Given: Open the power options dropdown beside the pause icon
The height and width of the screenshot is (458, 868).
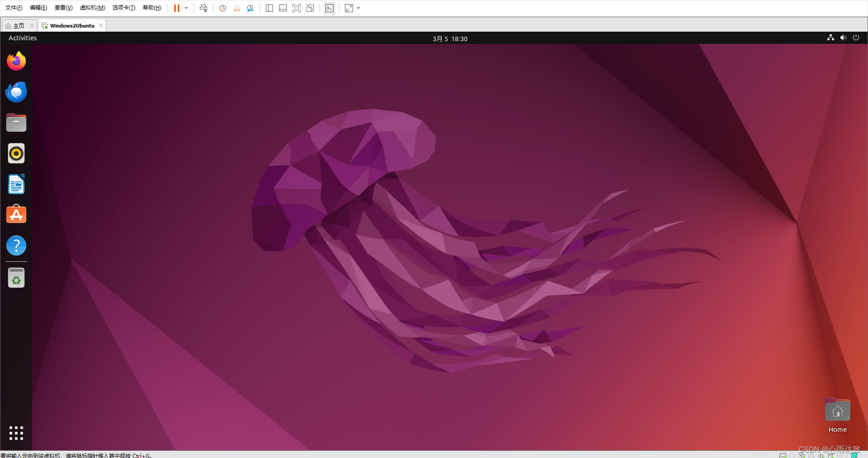Looking at the screenshot, I should (186, 8).
